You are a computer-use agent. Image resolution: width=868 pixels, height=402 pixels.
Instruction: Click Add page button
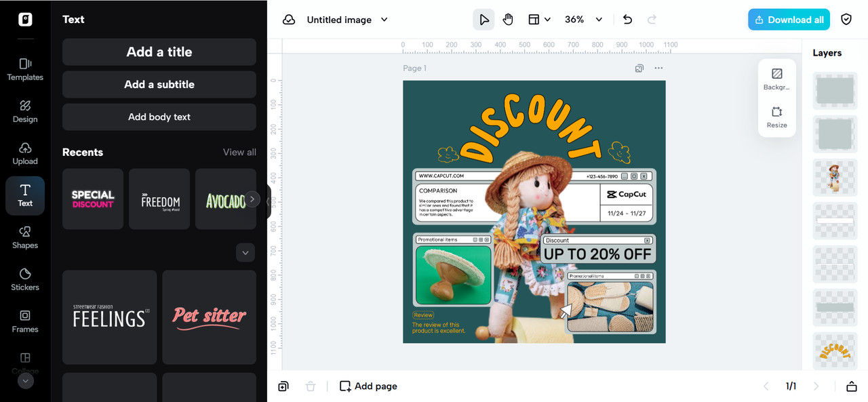click(368, 386)
